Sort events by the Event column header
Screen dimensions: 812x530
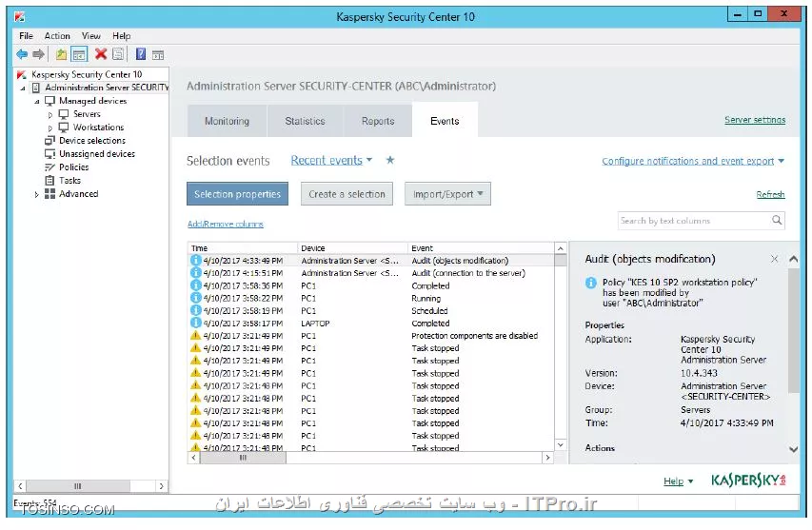pos(481,248)
